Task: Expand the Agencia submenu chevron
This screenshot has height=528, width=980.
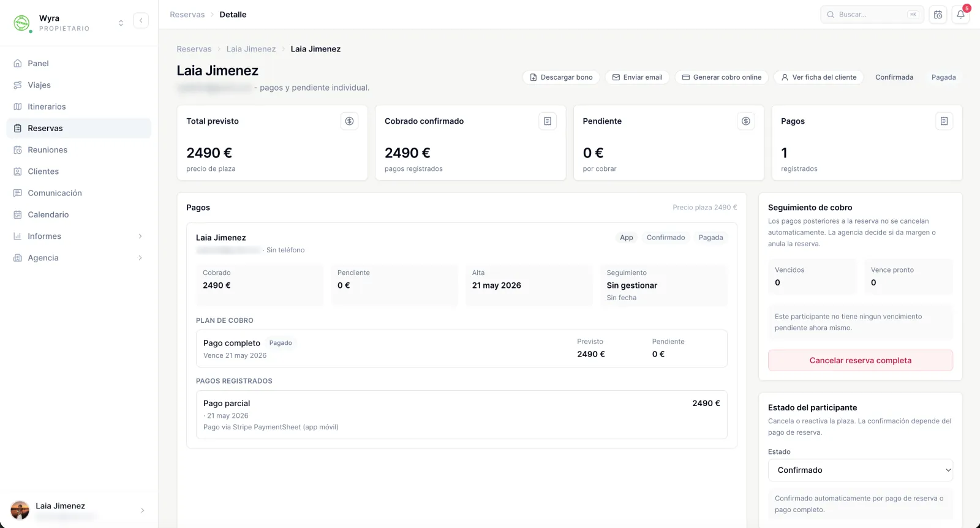Action: click(140, 258)
